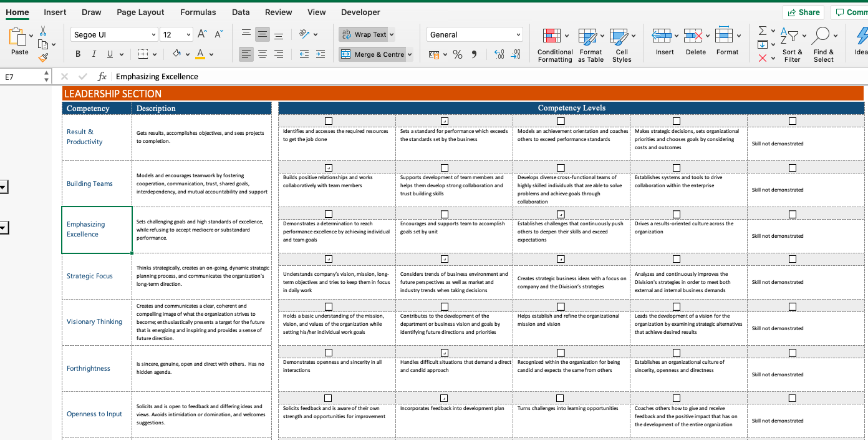
Task: Activate the Format Painter brush
Action: pyautogui.click(x=43, y=57)
